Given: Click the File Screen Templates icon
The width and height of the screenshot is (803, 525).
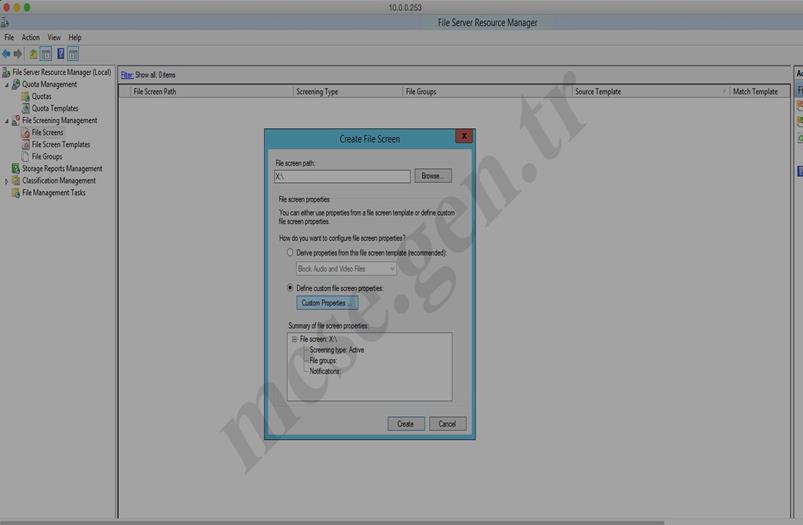Looking at the screenshot, I should 26,144.
